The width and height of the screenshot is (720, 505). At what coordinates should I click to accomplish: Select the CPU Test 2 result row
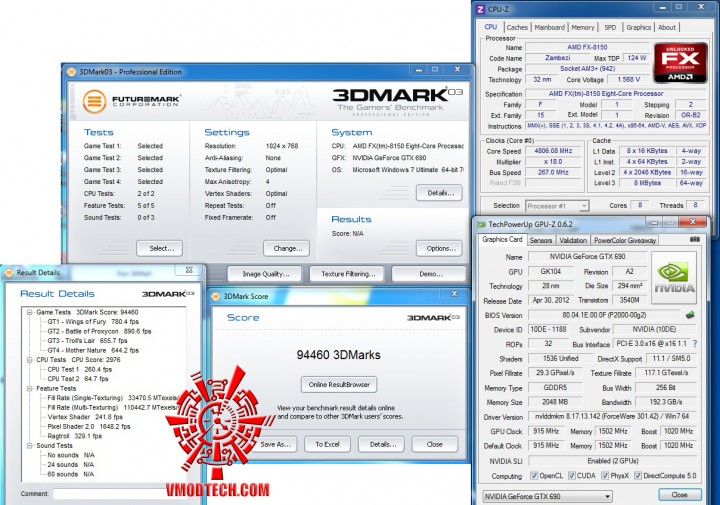[x=78, y=379]
